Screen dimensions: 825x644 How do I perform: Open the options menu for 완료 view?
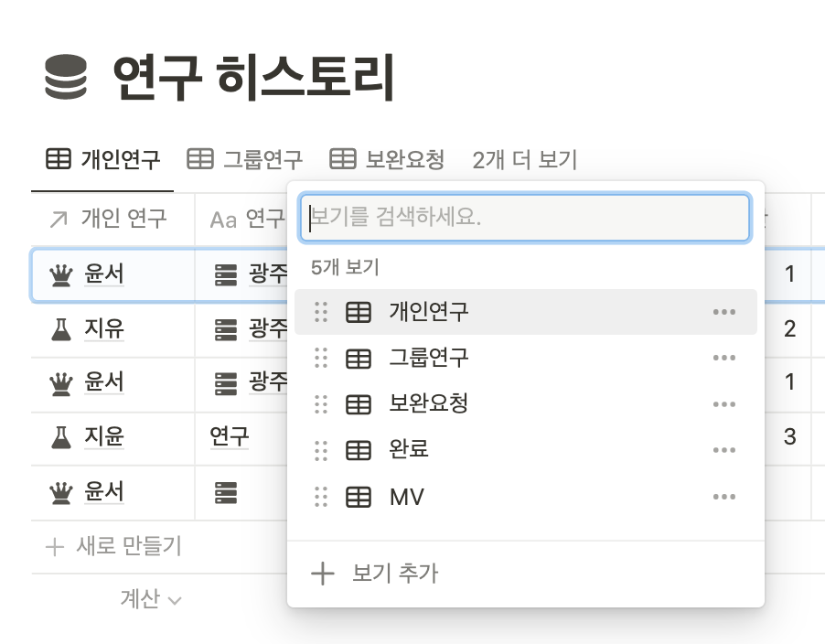(x=723, y=450)
